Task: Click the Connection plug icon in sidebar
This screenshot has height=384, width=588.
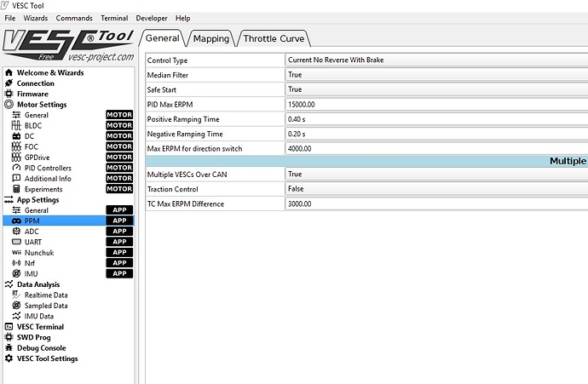Action: (x=9, y=83)
